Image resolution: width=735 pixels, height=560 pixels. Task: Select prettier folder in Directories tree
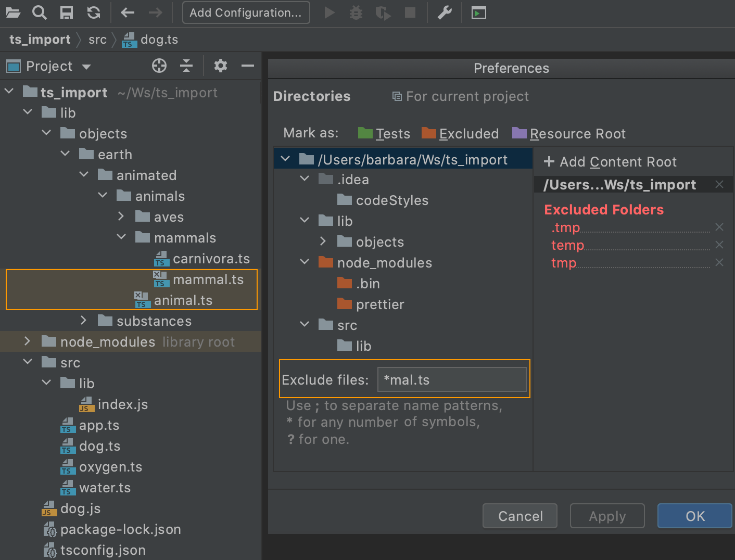[x=371, y=304]
